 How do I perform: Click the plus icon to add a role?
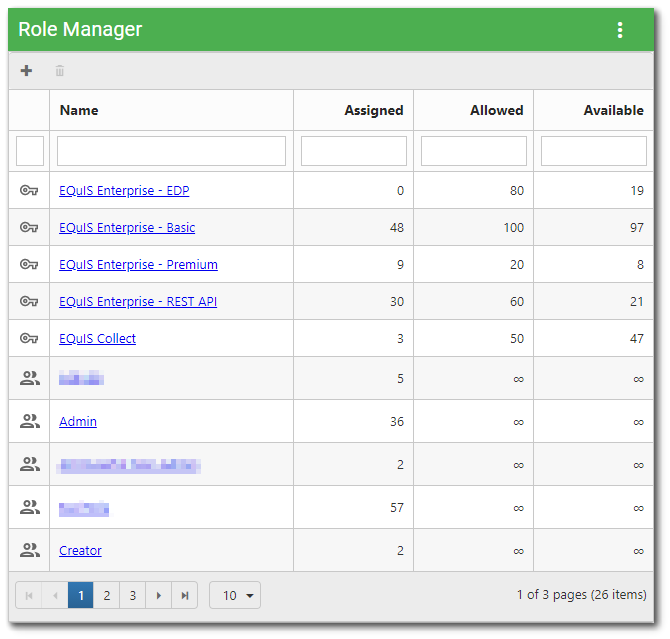click(x=26, y=71)
